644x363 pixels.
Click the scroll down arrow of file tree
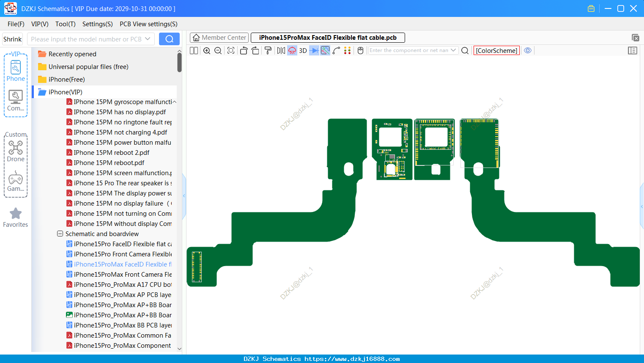180,349
